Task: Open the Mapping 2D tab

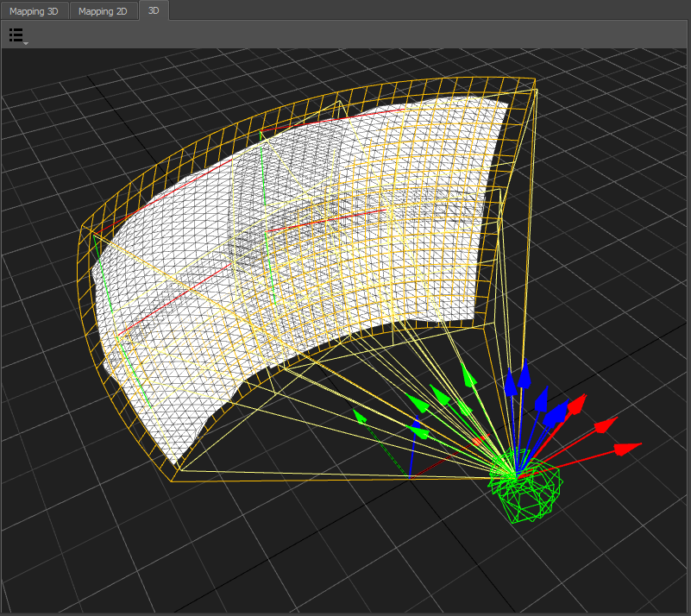Action: pyautogui.click(x=104, y=11)
